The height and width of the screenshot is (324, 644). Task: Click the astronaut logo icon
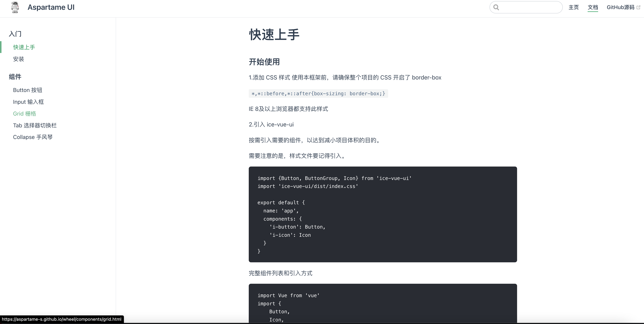pyautogui.click(x=15, y=7)
